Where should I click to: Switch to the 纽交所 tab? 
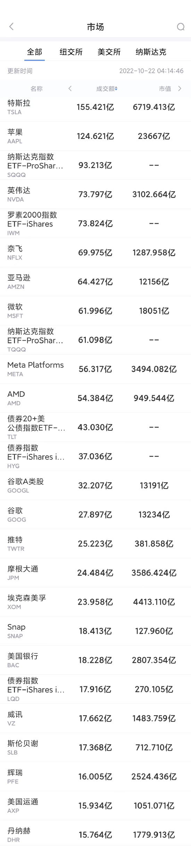[x=71, y=52]
